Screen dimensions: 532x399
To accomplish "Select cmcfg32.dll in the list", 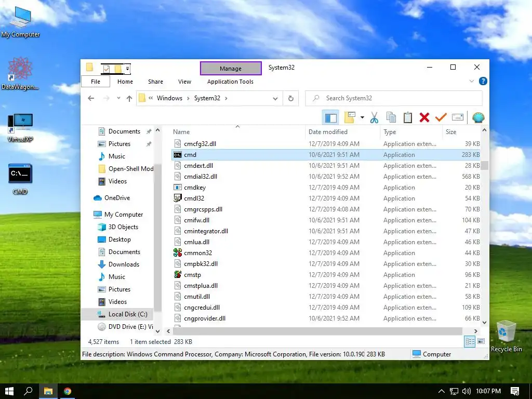I will click(200, 144).
